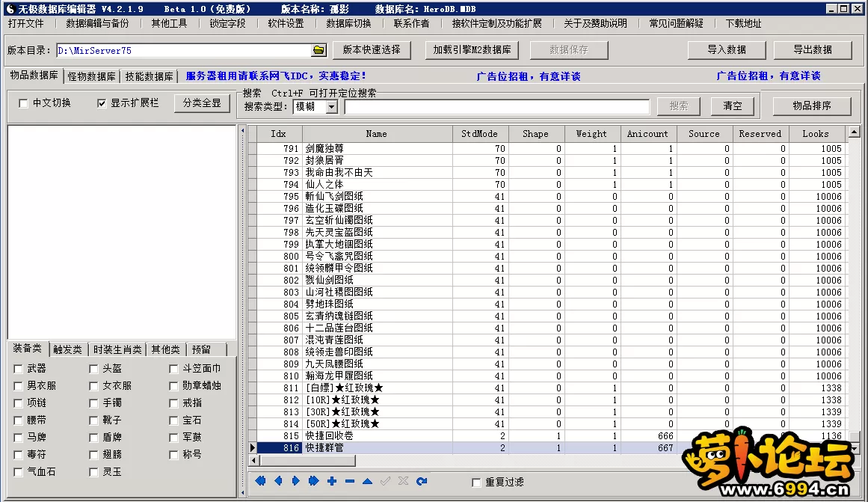Jump to first record in navigator
868x502 pixels.
point(260,481)
